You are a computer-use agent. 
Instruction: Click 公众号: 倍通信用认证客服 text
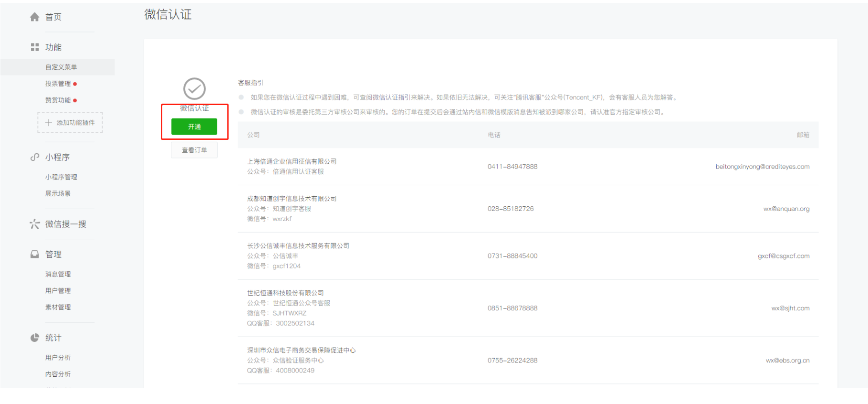(285, 171)
